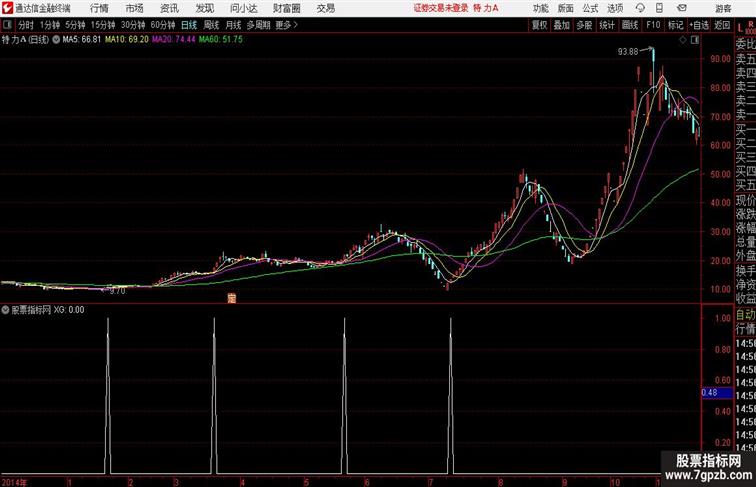Click the 游客 guest account label
The image size is (756, 487).
tap(723, 8)
